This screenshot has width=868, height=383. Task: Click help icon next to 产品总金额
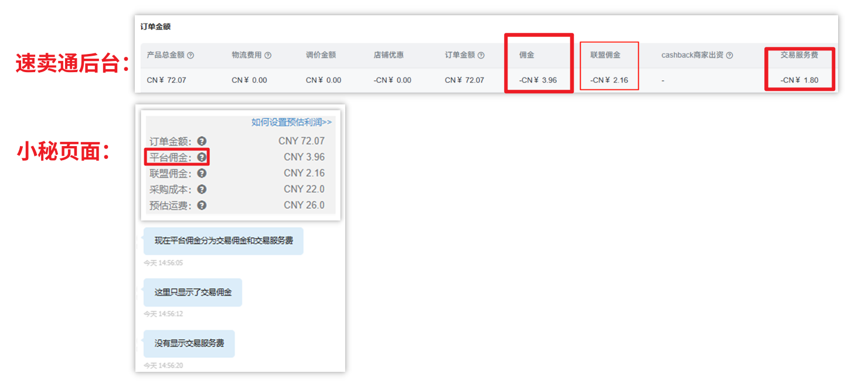tap(190, 55)
